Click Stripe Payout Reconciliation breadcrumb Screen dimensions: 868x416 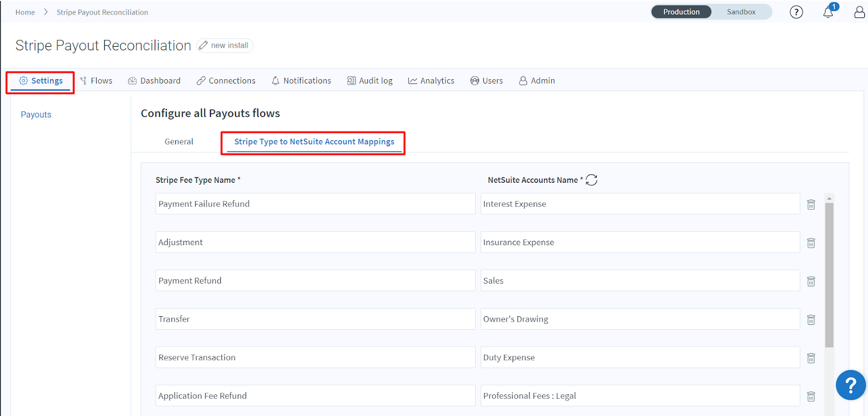pos(102,12)
